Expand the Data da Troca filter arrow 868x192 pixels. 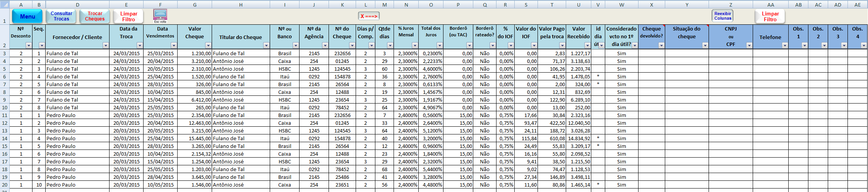click(140, 46)
